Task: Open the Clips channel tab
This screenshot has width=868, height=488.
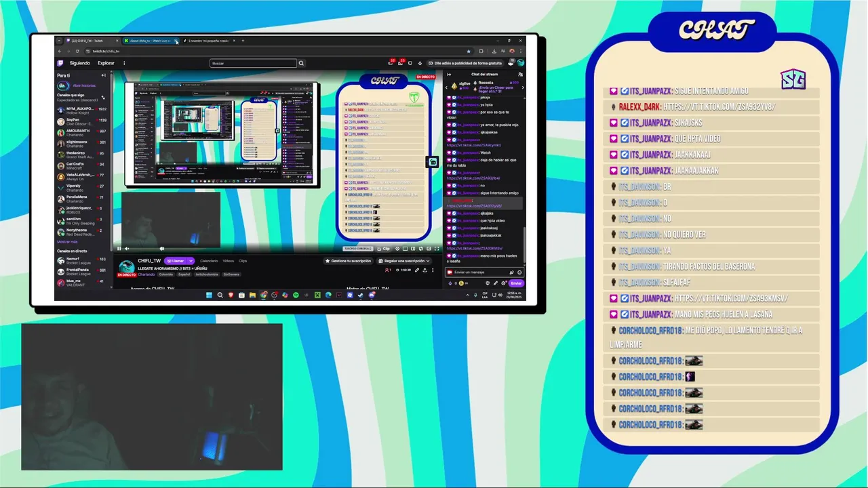Action: click(x=243, y=261)
